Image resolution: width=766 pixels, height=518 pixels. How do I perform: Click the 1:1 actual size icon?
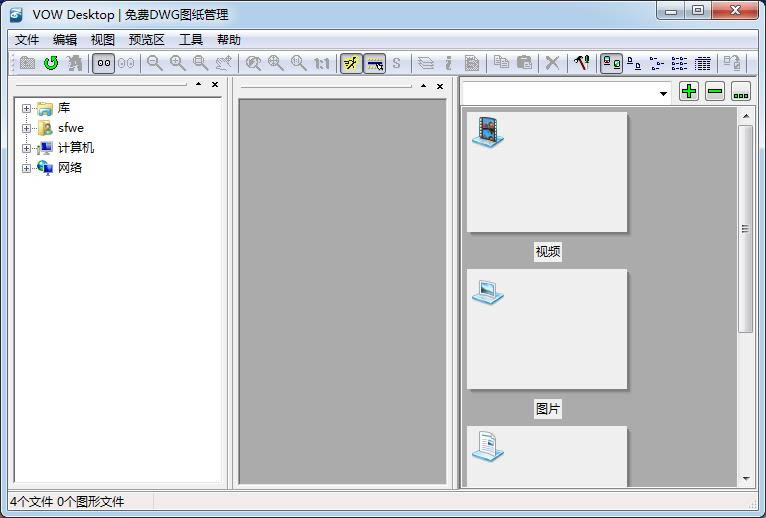[x=321, y=63]
